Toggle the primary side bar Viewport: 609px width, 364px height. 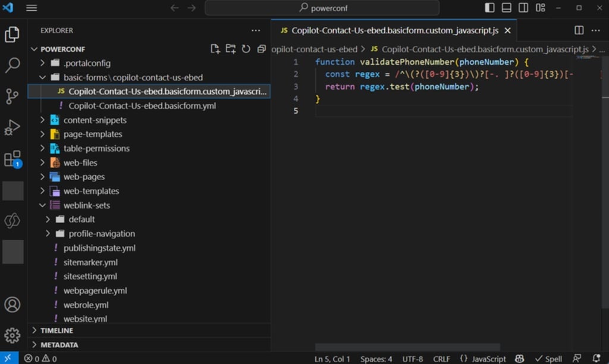coord(489,8)
